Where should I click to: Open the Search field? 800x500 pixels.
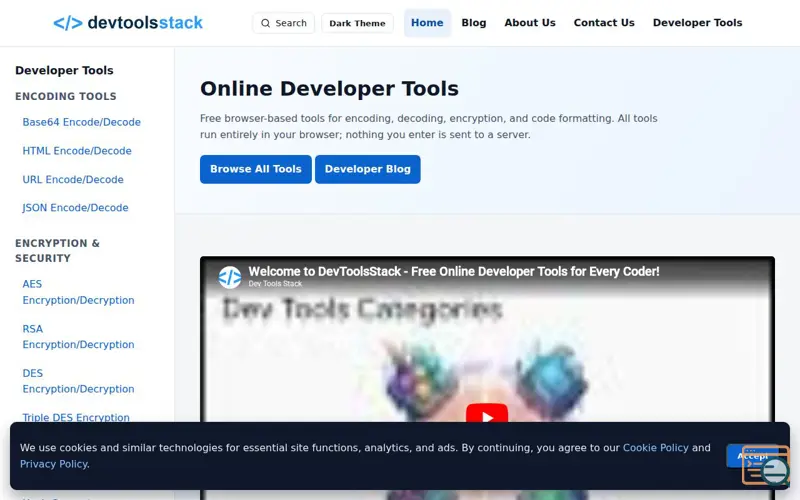pyautogui.click(x=284, y=23)
